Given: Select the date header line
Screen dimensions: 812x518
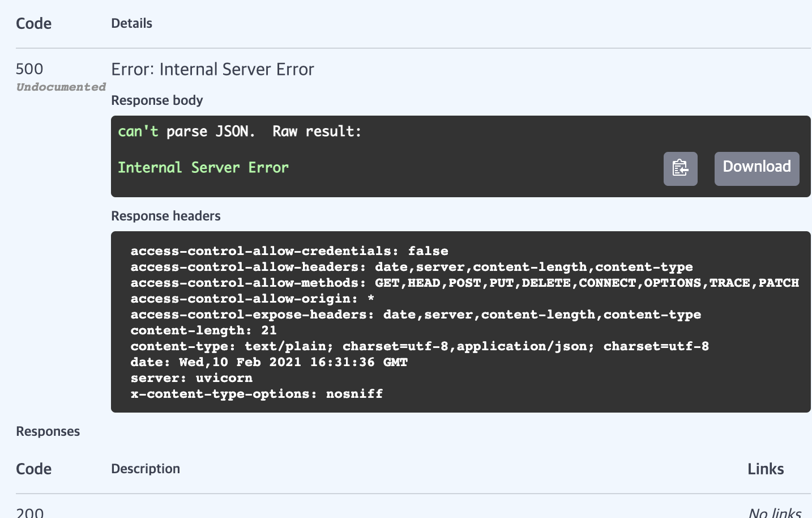Looking at the screenshot, I should coord(269,362).
